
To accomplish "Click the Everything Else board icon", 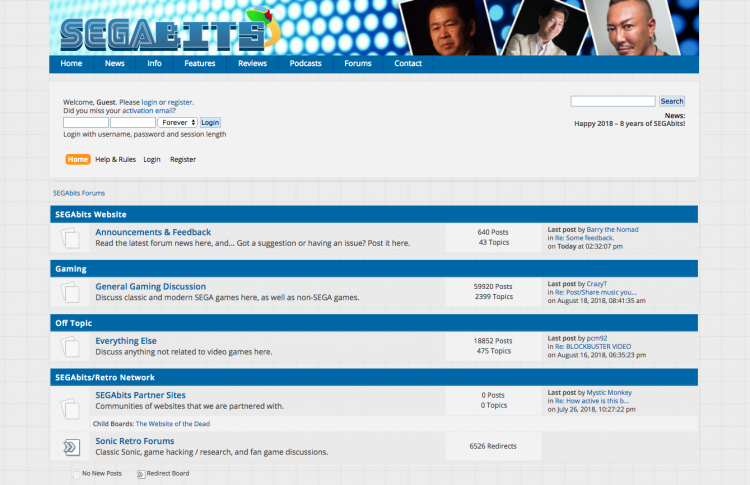I will coord(70,346).
